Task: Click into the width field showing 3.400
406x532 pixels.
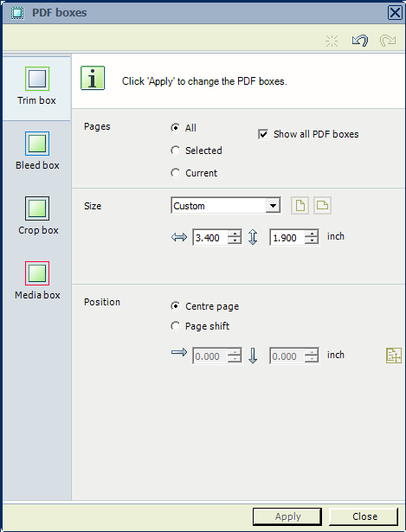Action: (x=210, y=238)
